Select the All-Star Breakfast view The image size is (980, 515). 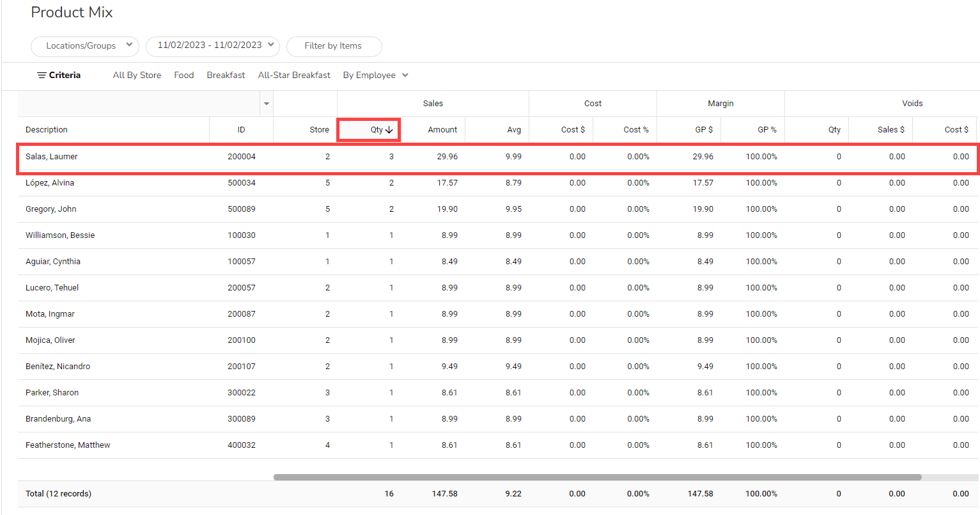click(x=294, y=75)
